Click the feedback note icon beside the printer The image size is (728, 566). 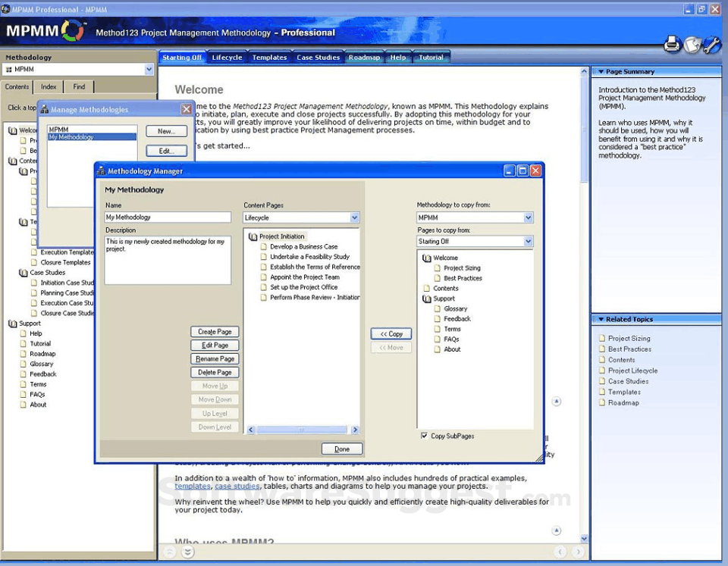(x=691, y=44)
